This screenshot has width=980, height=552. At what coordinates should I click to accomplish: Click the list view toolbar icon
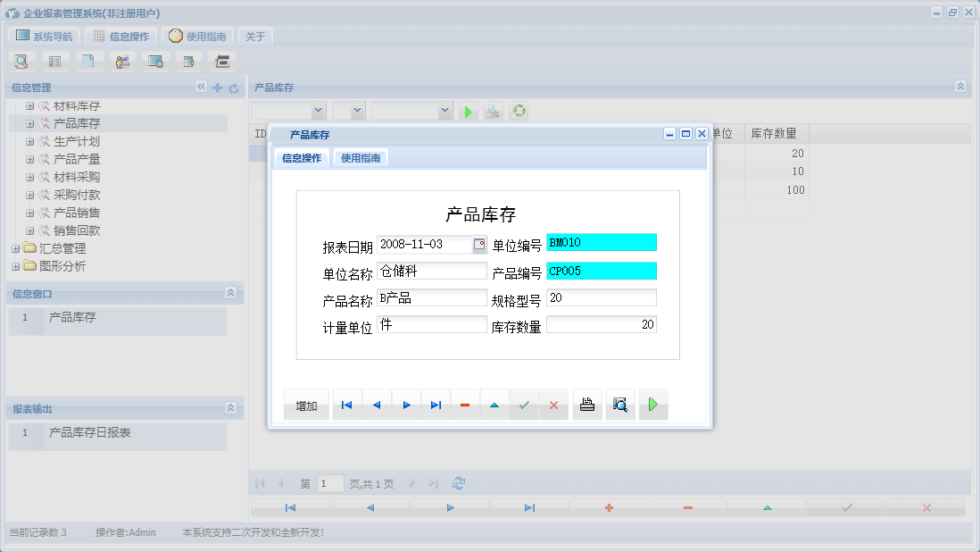[x=55, y=62]
